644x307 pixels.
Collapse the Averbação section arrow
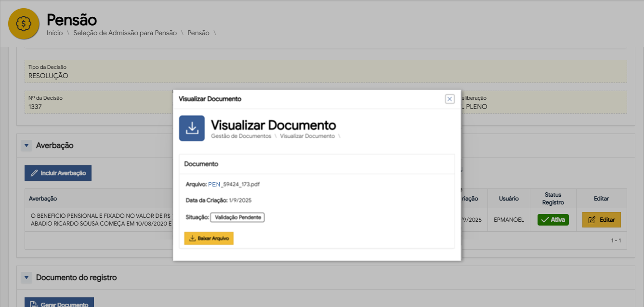(x=26, y=146)
